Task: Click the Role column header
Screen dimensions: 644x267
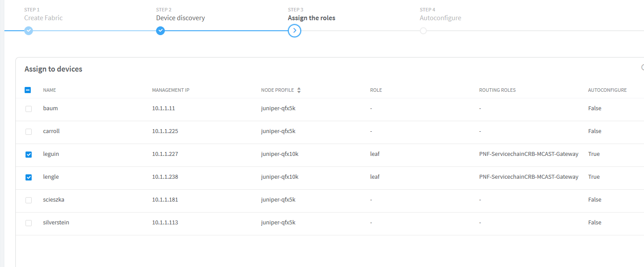Action: pos(376,90)
